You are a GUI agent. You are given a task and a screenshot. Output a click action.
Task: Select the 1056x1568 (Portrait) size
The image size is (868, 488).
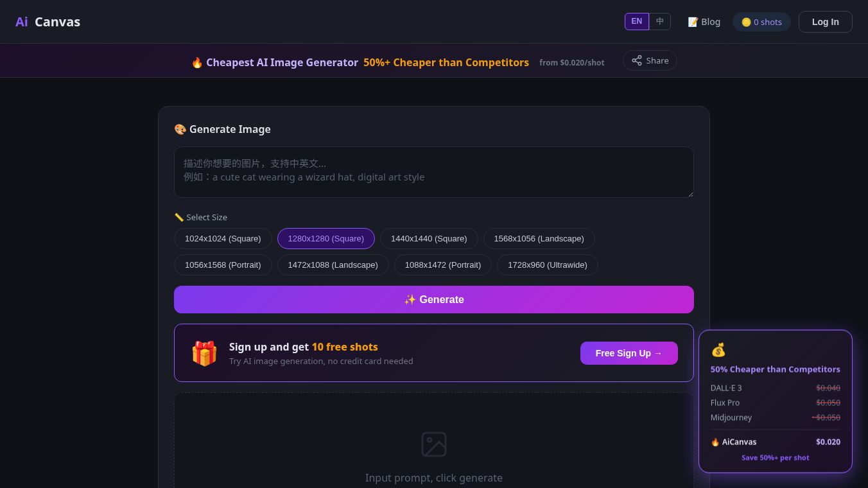[x=223, y=265]
